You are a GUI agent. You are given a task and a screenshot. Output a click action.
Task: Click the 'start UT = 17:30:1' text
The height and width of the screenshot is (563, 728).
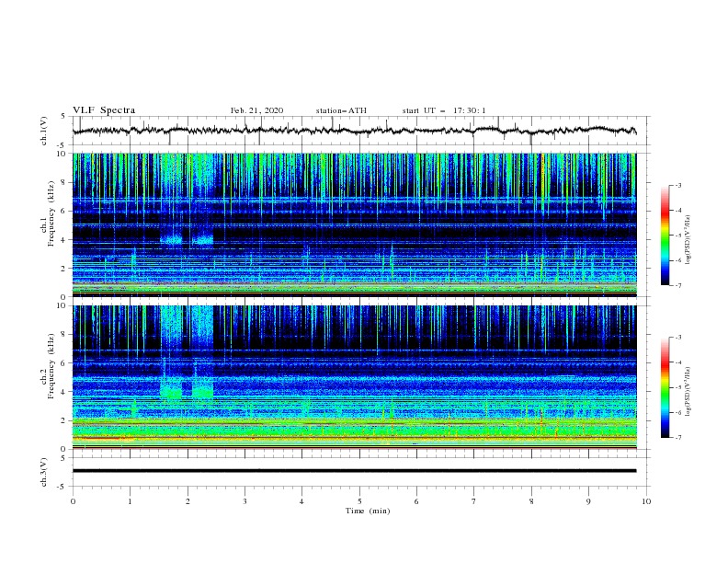coord(443,110)
